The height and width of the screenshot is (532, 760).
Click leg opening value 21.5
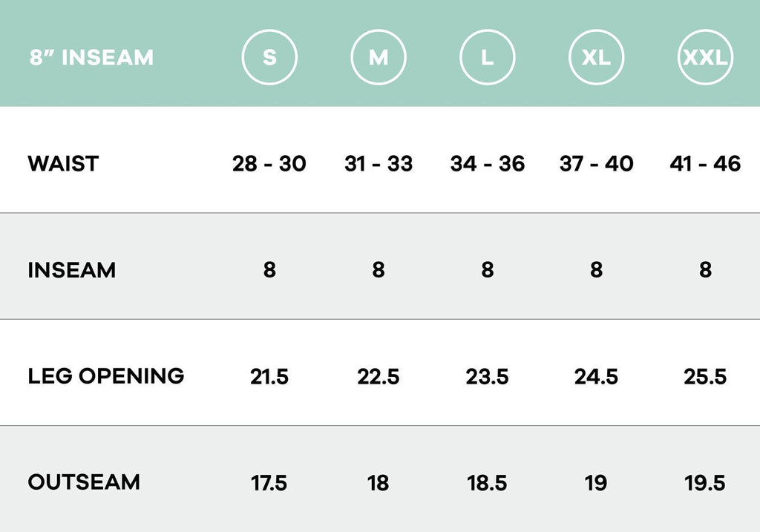269,377
